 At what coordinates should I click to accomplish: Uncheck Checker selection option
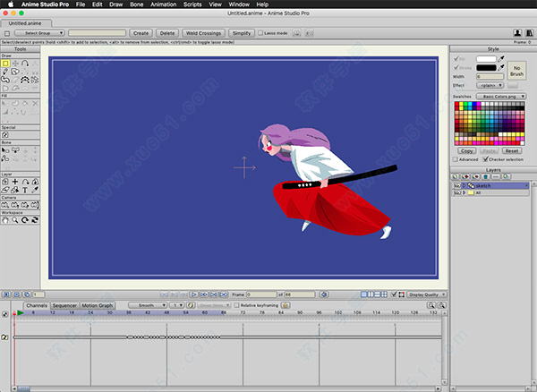pyautogui.click(x=485, y=159)
